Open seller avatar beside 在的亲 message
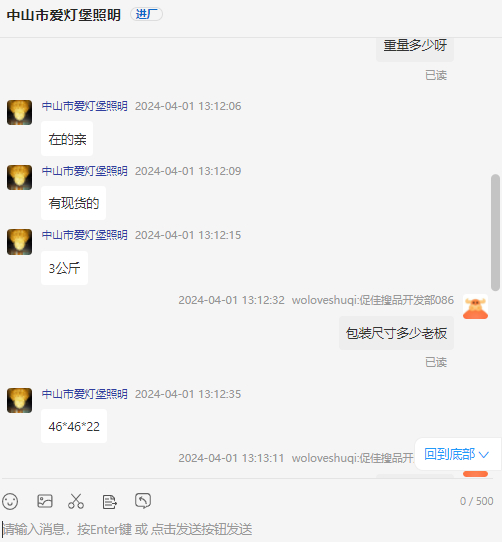Viewport: 502px width, 542px height. coord(19,112)
